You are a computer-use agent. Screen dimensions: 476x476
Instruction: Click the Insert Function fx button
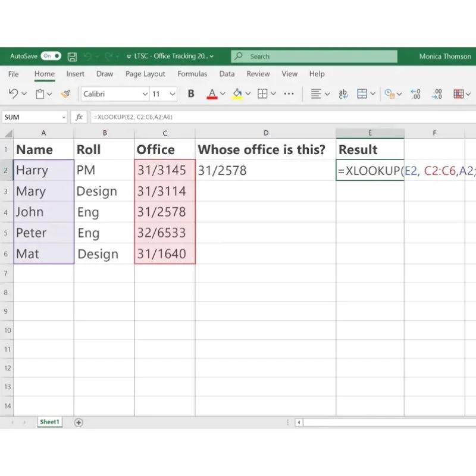pos(79,117)
